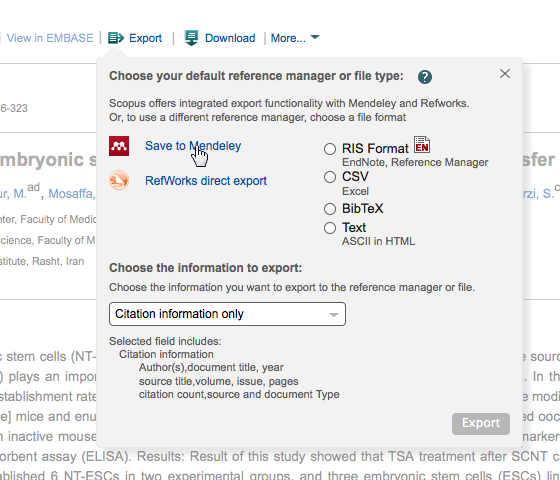Viewport: 560px width, 480px height.
Task: Expand the More... menu arrow
Action: 315,37
